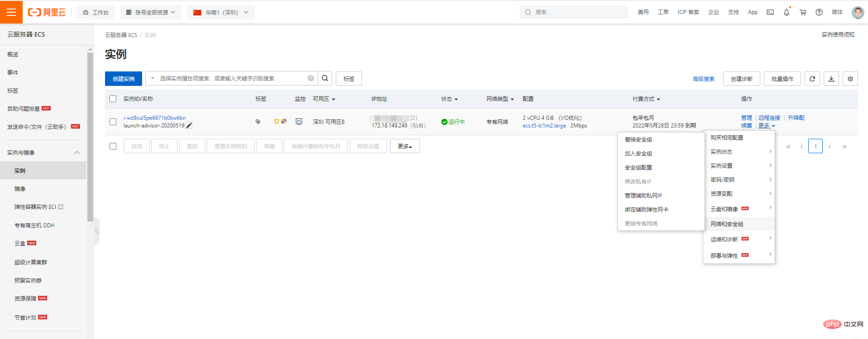Collapse the 实例与镜像 sidebar section
This screenshot has width=868, height=339.
77,153
